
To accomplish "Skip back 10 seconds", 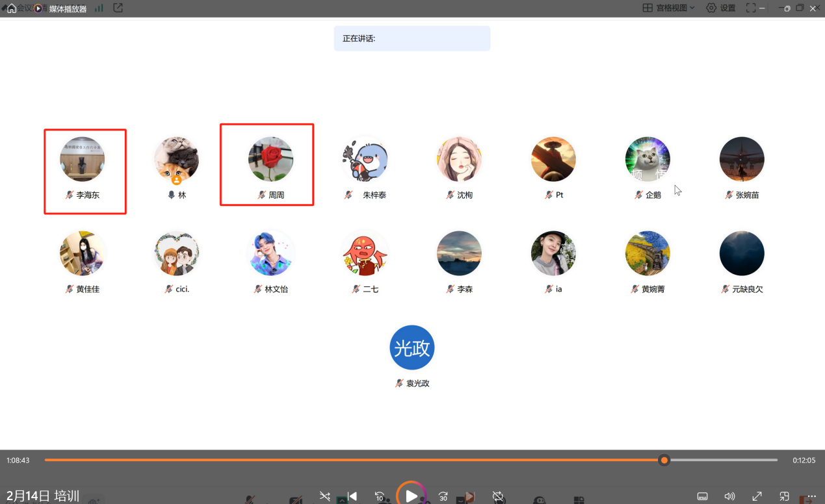I will point(380,496).
